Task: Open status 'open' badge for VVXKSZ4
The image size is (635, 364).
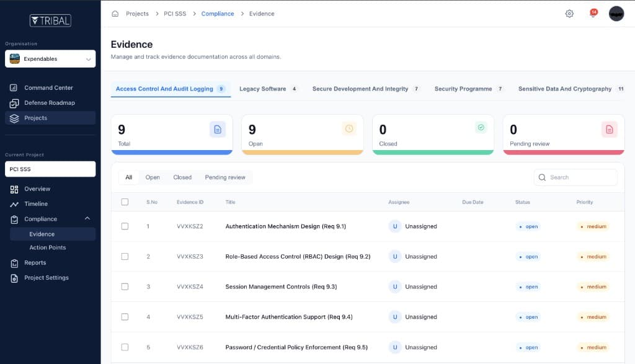Action: (528, 286)
